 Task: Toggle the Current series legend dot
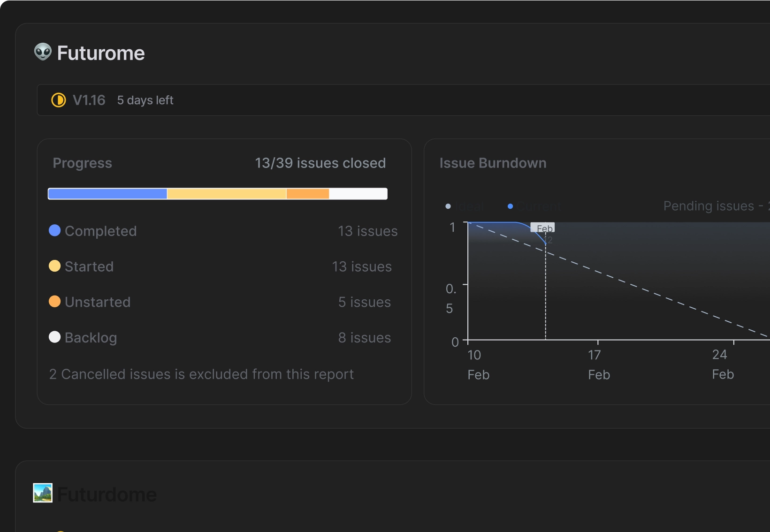point(510,206)
